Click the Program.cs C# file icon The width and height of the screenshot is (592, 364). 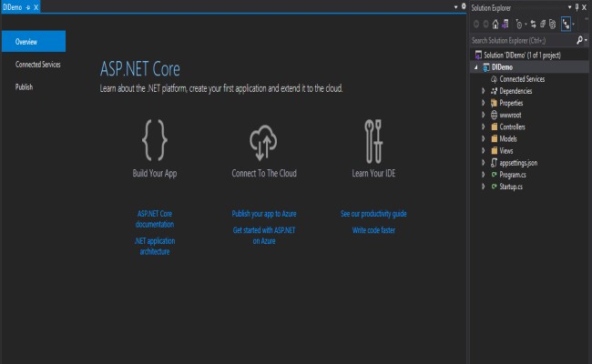tap(494, 175)
